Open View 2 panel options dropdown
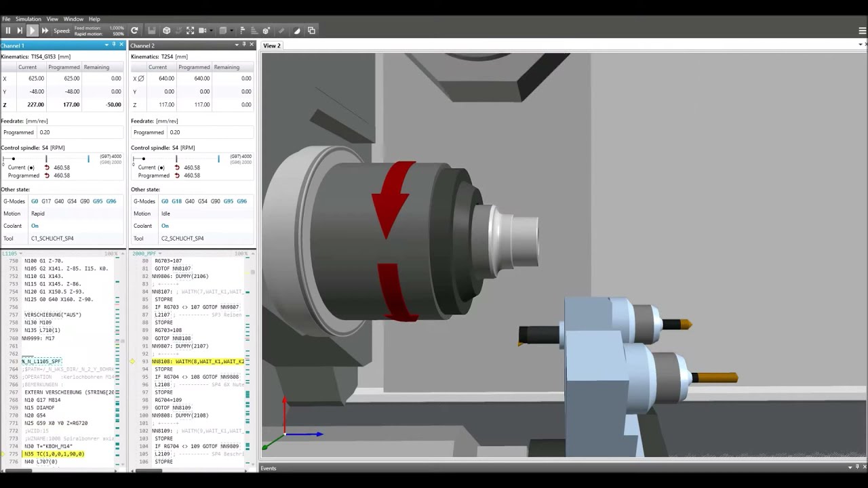Screen dimensions: 868x488 (861, 45)
